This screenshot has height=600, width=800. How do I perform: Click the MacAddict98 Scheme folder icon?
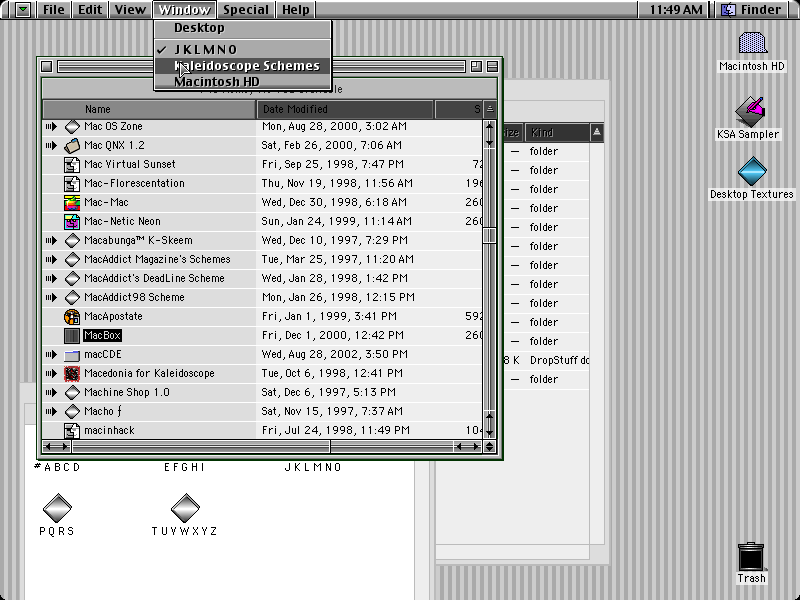(72, 297)
